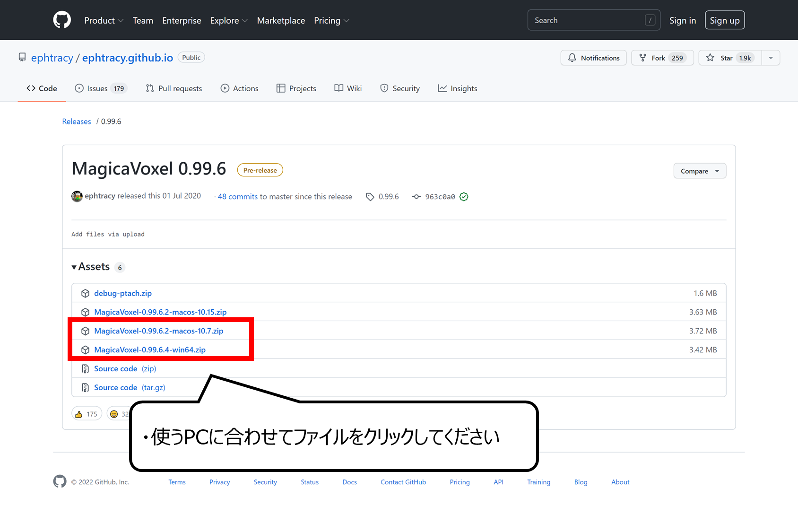Open the ephtracy owner link
798x532 pixels.
[52, 58]
